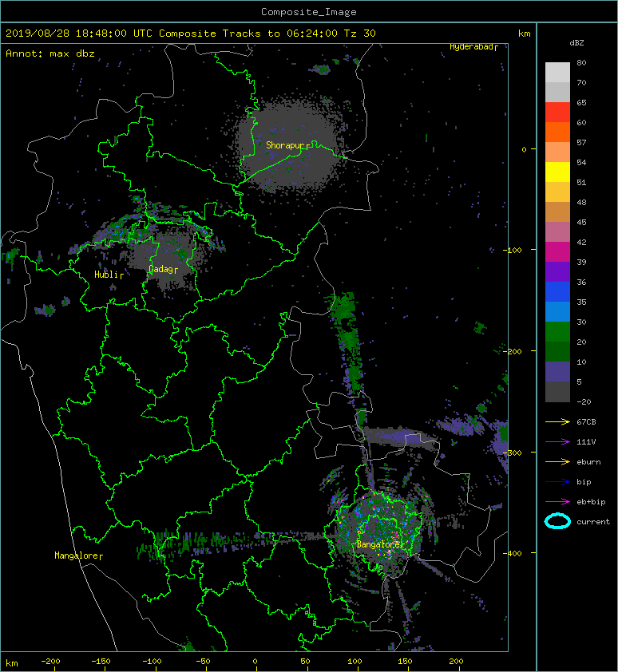Select the light blue 30-35 dBZ swatch
Viewport: 618px width, 672px height.
[x=557, y=312]
